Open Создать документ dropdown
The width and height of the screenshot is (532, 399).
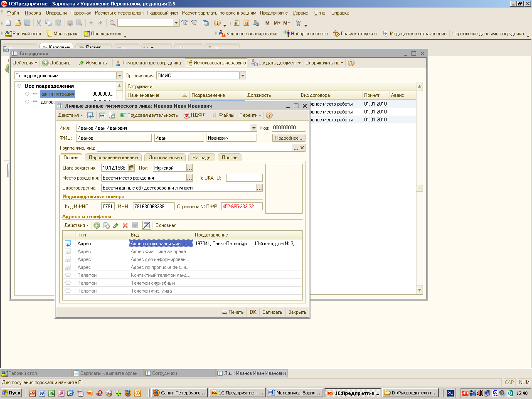(x=276, y=63)
